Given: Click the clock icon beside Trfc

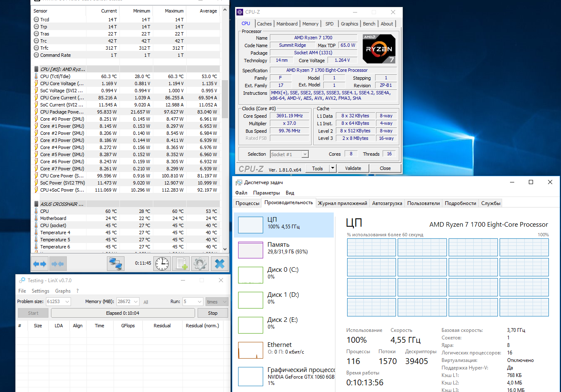Looking at the screenshot, I should point(36,48).
